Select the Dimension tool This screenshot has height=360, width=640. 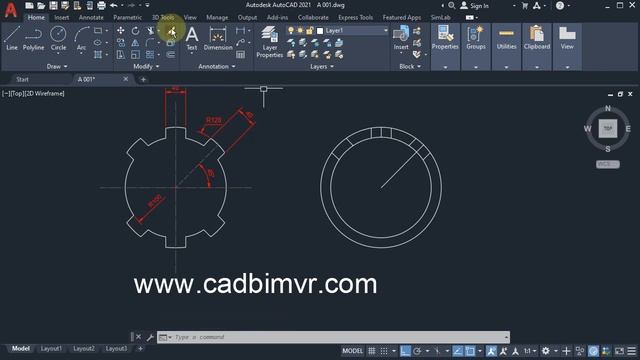218,38
